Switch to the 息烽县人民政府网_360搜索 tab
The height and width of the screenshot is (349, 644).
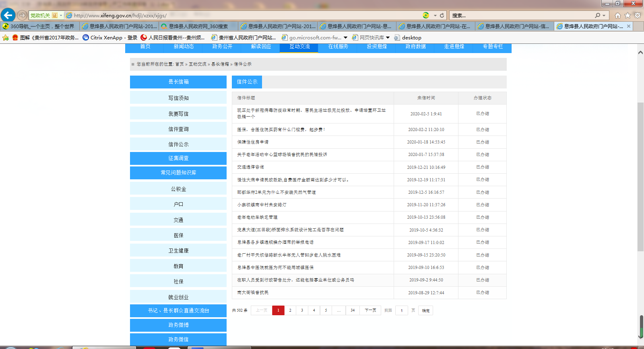(x=198, y=26)
